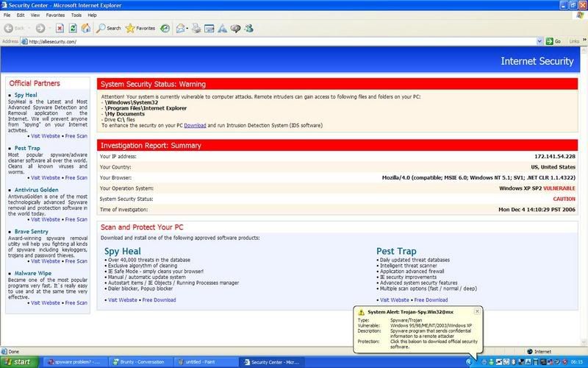Viewport: 588px width, 368px height.
Task: Click the red VULNERABLE status text
Action: pyautogui.click(x=559, y=188)
